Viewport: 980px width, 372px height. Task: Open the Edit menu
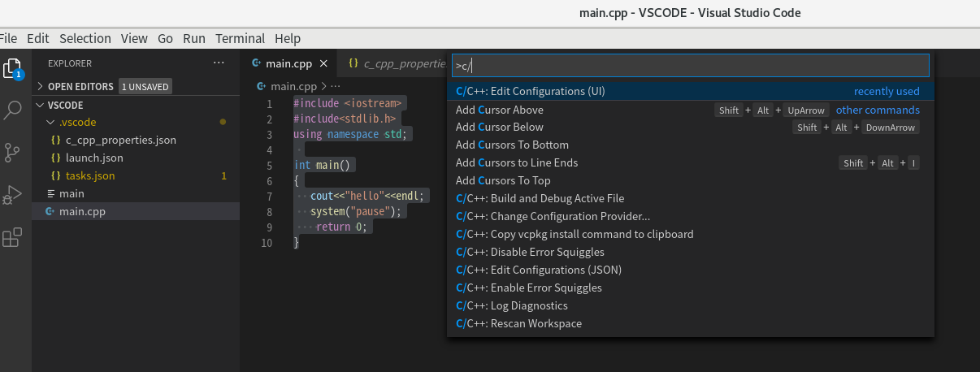(38, 38)
